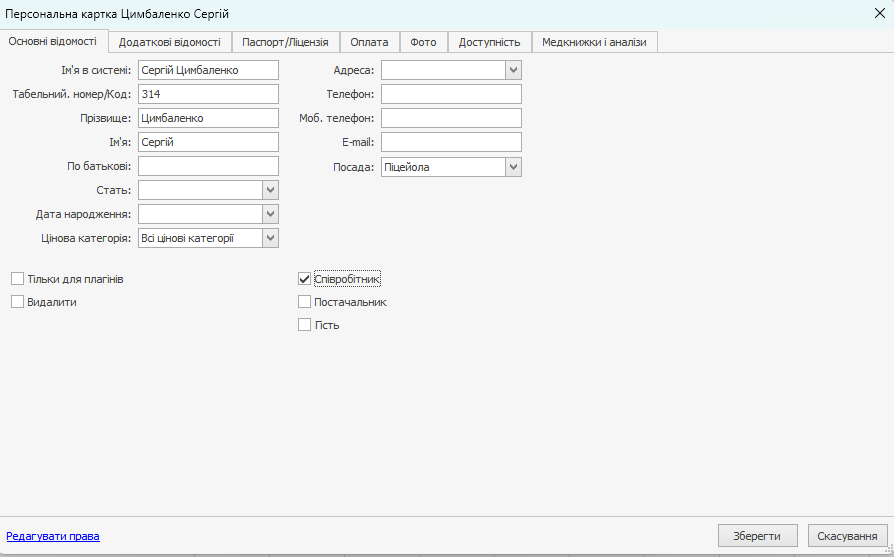Open the Паспорт/Ліцензія tab
This screenshot has height=557, width=894.
click(285, 42)
